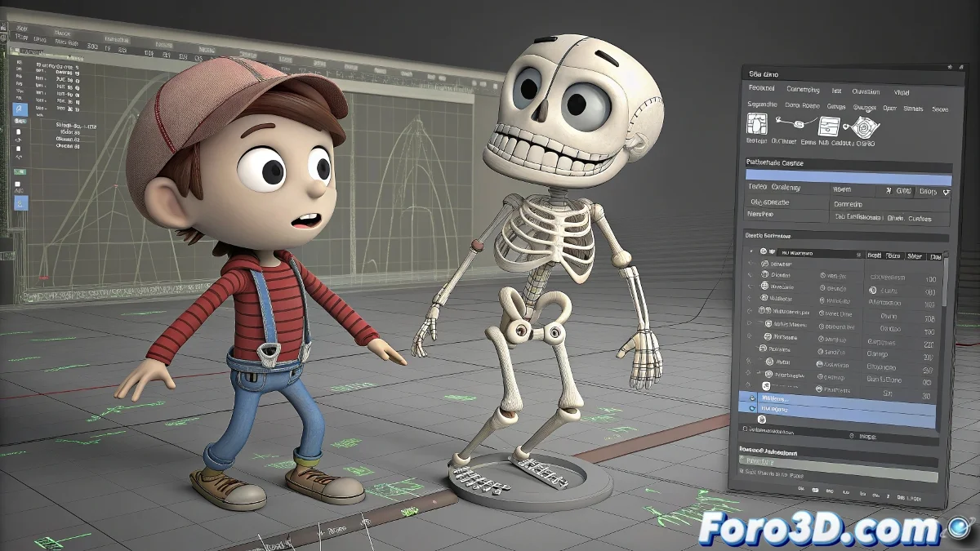The height and width of the screenshot is (551, 980).
Task: Open the 'Visel' tab in the right panel
Action: (x=901, y=92)
